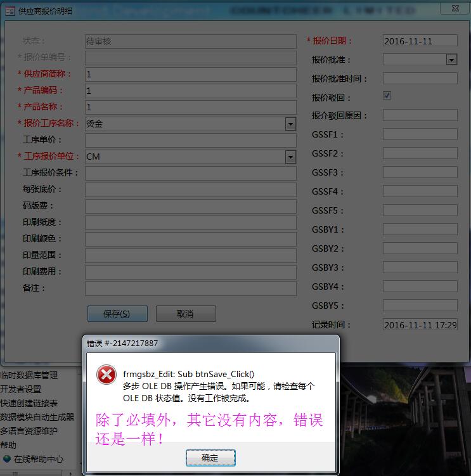Expand the 报价工序名称 dropdown

coord(290,124)
